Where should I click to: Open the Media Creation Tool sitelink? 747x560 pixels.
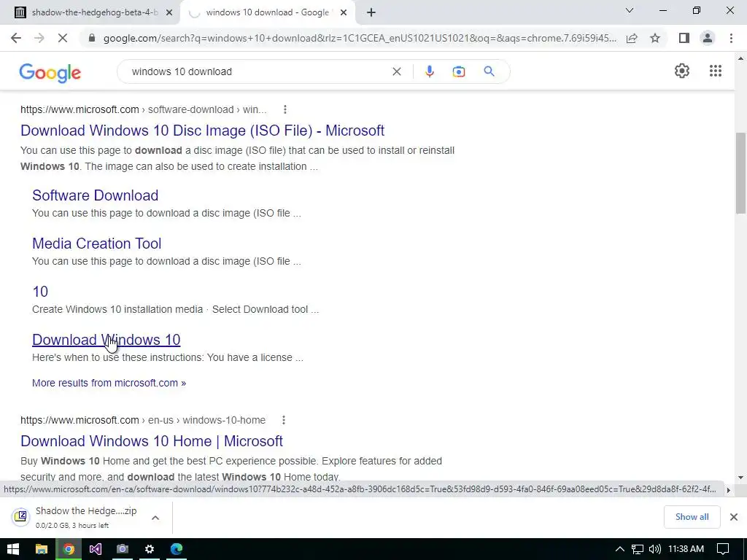[97, 244]
